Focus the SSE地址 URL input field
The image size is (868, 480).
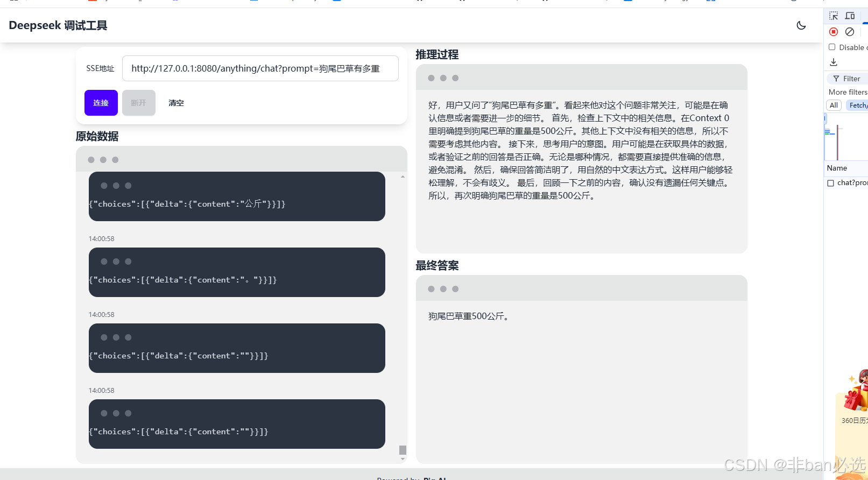click(260, 68)
